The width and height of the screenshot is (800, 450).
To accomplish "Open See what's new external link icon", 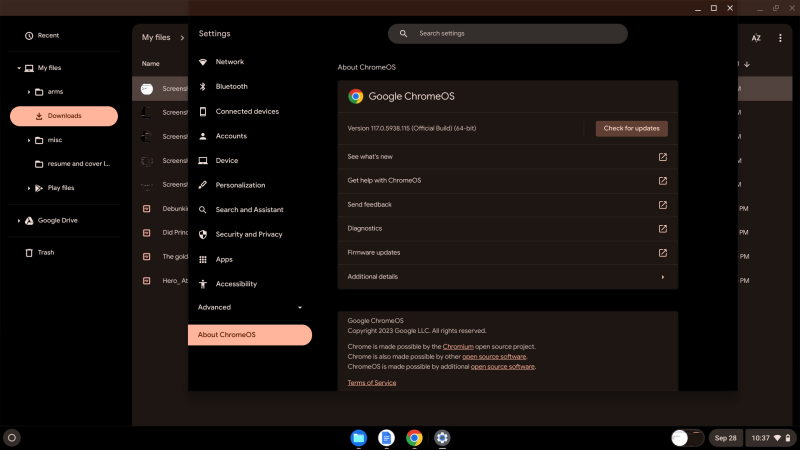I will coord(663,157).
